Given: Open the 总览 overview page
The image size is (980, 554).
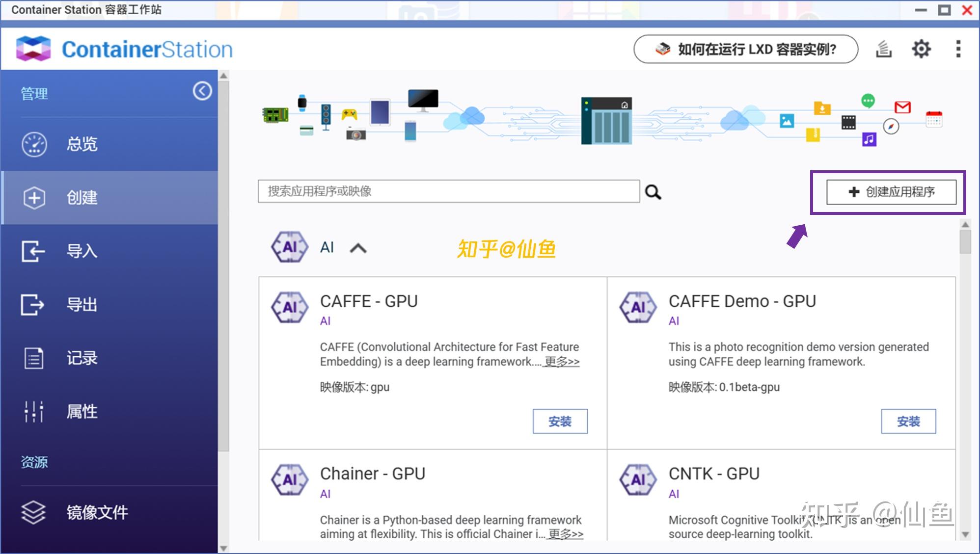Looking at the screenshot, I should click(x=81, y=144).
